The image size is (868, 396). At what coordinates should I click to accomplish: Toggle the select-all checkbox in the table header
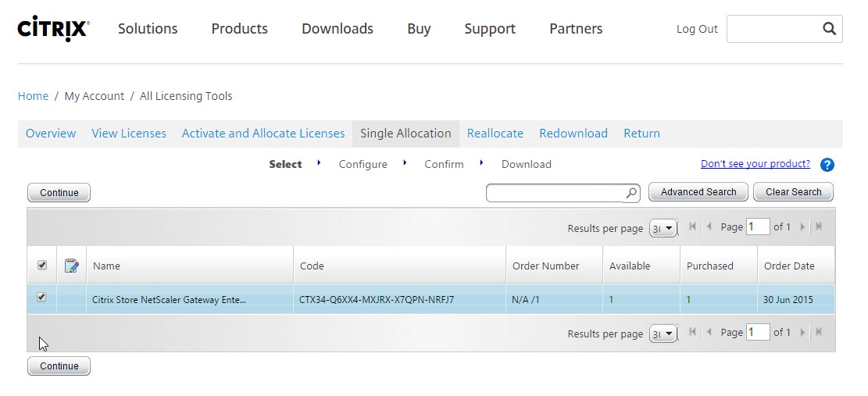[42, 266]
